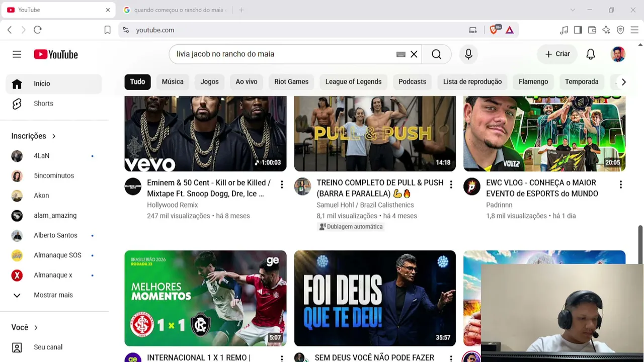
Task: Open the Padrinnn channel avatar
Action: [472, 187]
